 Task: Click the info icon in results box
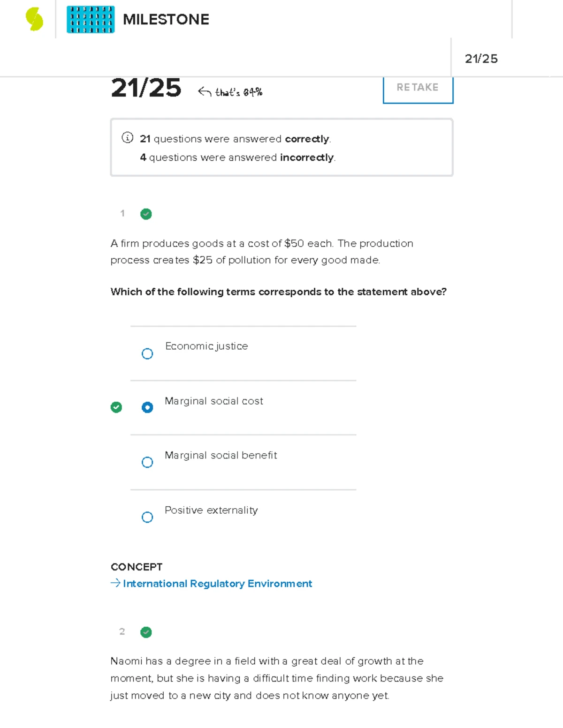pos(127,137)
